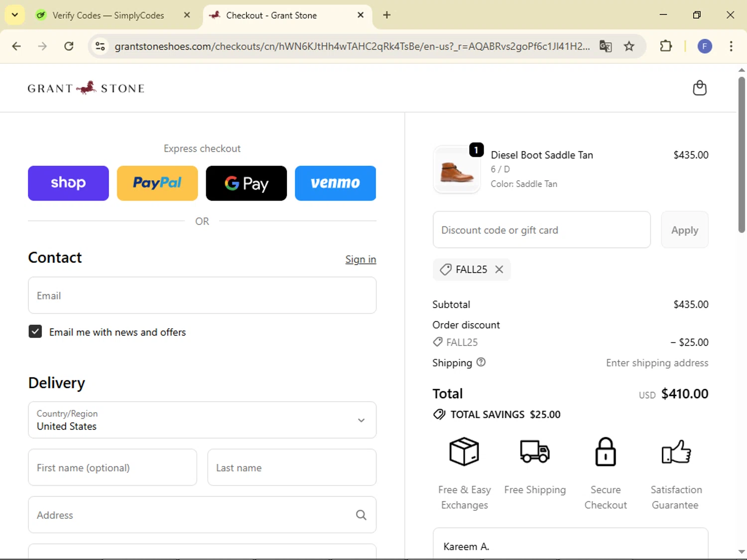The height and width of the screenshot is (560, 747).
Task: Close the Verify Codes SimplyCodes tab
Action: click(187, 15)
